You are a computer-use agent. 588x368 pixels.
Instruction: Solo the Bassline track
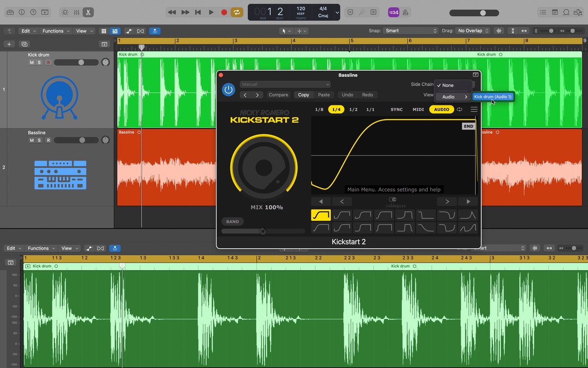pos(40,140)
